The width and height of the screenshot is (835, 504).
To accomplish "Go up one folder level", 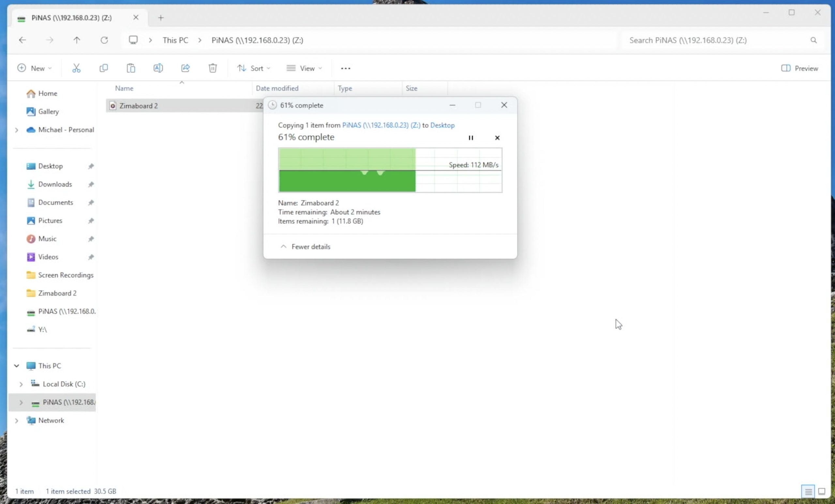I will [77, 40].
